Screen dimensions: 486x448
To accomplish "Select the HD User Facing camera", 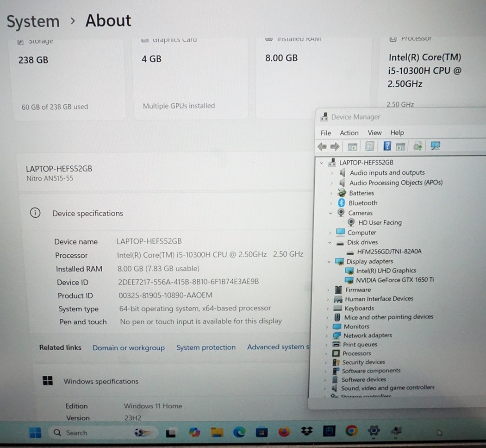I will [380, 222].
